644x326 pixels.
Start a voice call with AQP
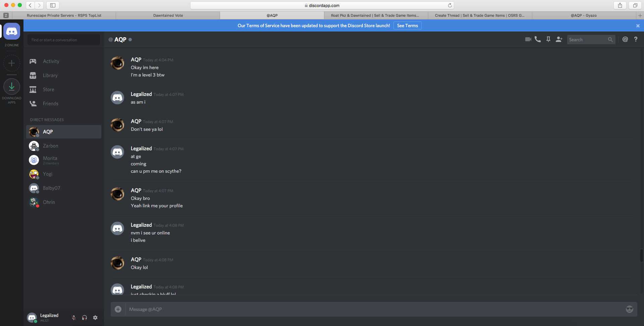[538, 39]
